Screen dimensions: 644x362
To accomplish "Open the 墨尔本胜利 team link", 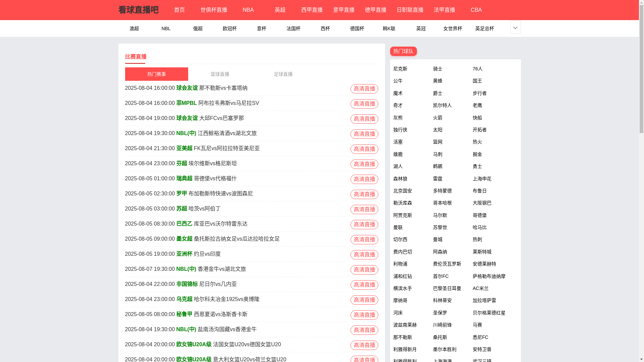I will pyautogui.click(x=445, y=349).
